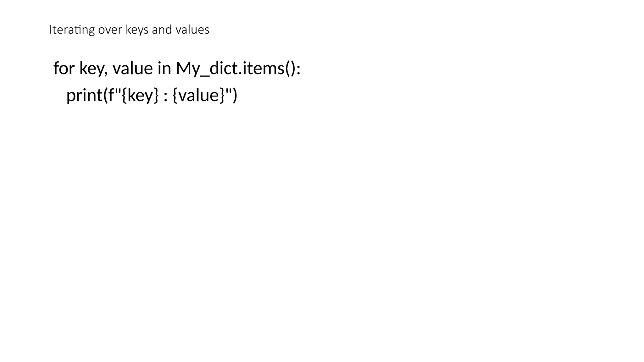This screenshot has width=644, height=362.
Task: Click the word "over" in the title
Action: pos(110,30)
